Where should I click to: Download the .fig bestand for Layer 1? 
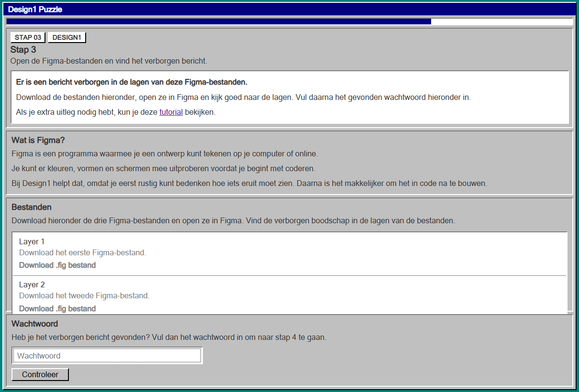click(x=57, y=265)
